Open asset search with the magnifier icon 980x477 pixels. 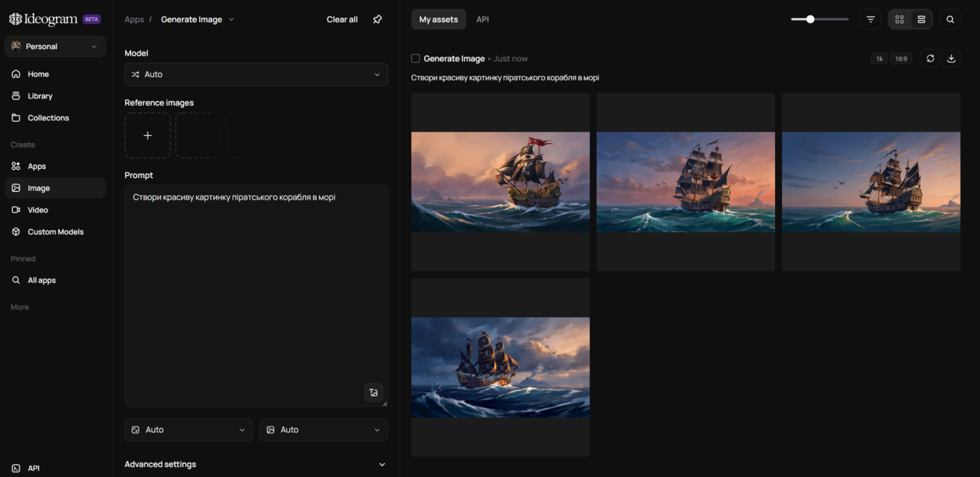click(x=950, y=20)
